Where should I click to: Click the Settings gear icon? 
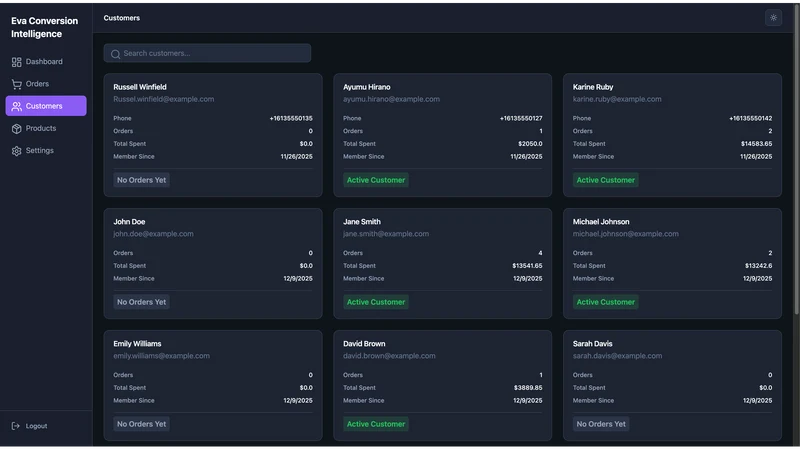(x=16, y=151)
